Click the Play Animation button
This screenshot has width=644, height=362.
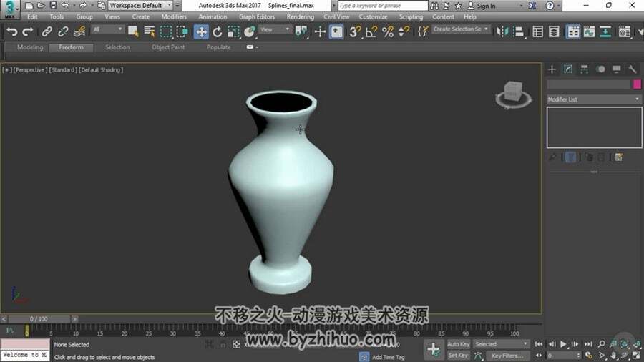point(564,344)
